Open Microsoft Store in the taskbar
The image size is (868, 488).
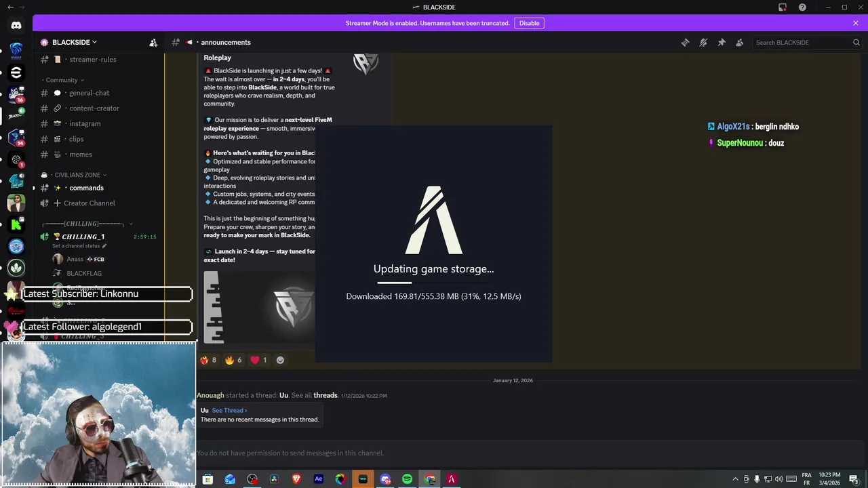point(208,479)
